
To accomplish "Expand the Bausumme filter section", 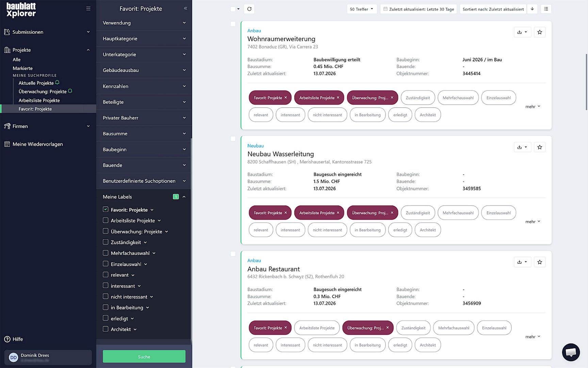I will (x=144, y=134).
